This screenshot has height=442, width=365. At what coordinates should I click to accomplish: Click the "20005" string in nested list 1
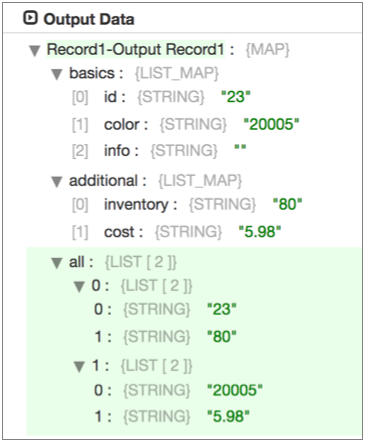point(235,390)
